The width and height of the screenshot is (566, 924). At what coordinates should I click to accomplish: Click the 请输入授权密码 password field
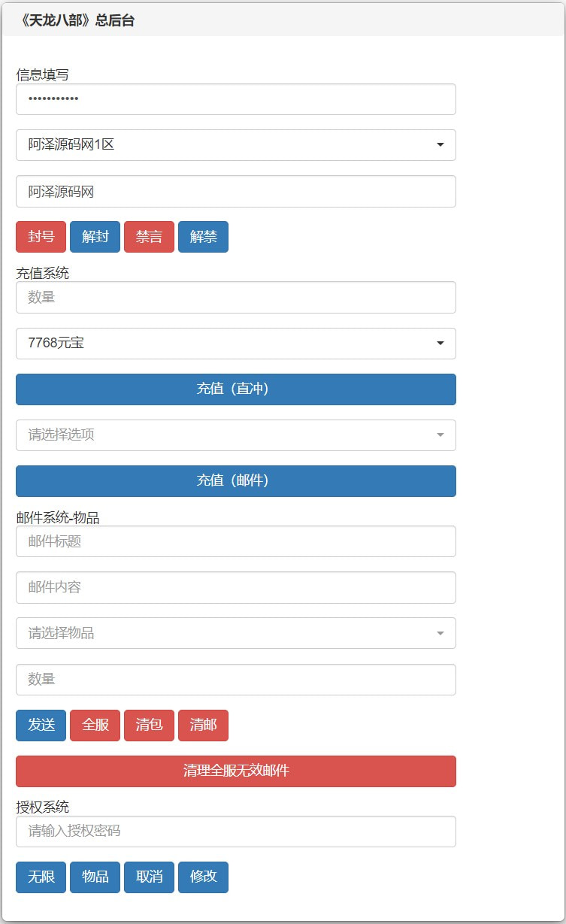pyautogui.click(x=235, y=832)
